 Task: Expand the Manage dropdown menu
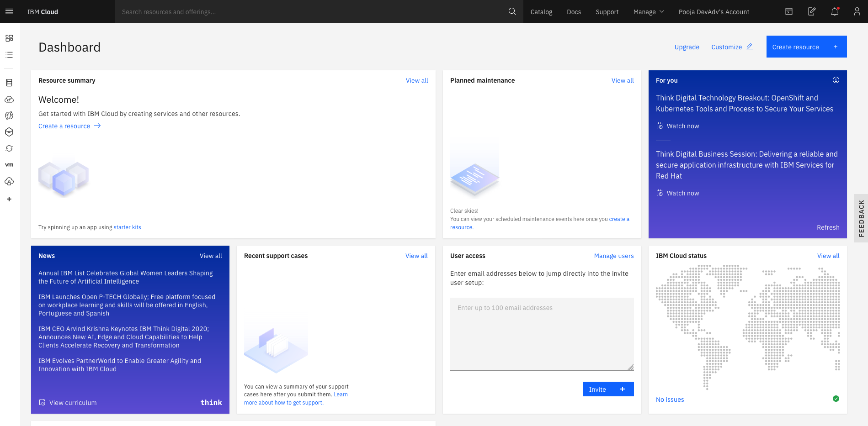click(x=649, y=12)
